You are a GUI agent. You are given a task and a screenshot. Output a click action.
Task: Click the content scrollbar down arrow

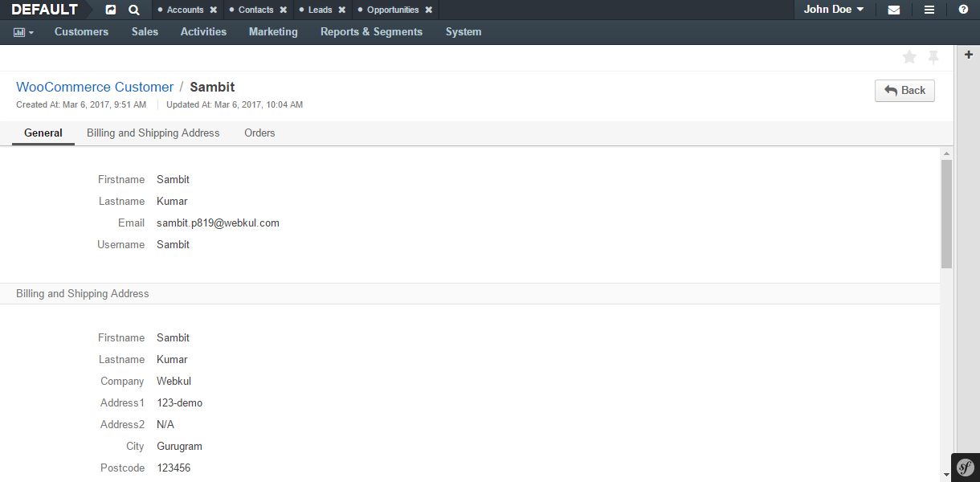[946, 476]
